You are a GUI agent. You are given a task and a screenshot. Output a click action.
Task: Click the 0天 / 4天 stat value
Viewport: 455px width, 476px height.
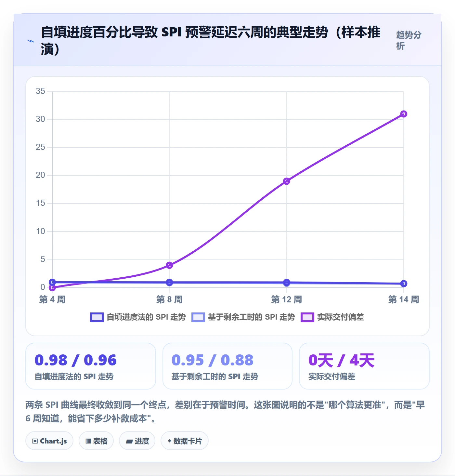(x=342, y=360)
